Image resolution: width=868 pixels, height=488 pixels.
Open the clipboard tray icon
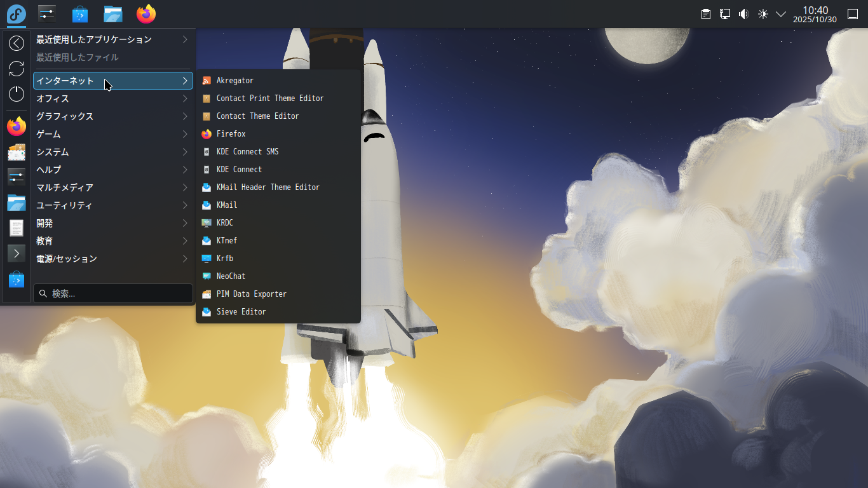[706, 14]
